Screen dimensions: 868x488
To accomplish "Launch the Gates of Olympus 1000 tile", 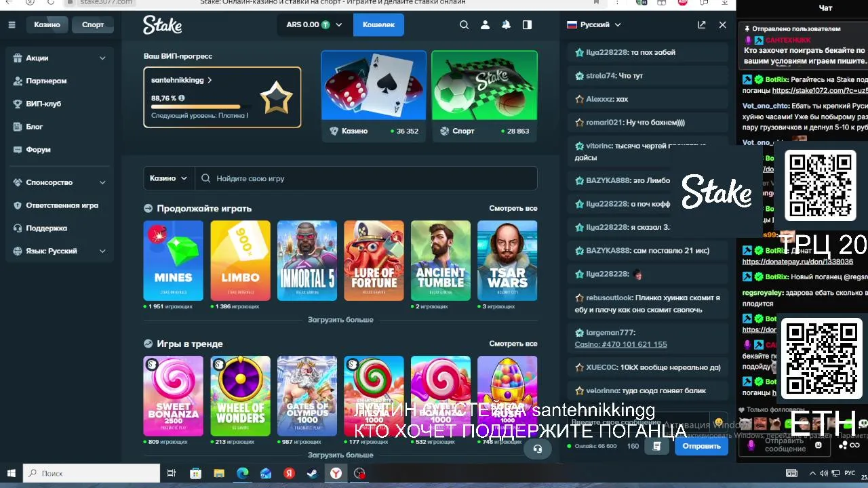I will (x=307, y=396).
